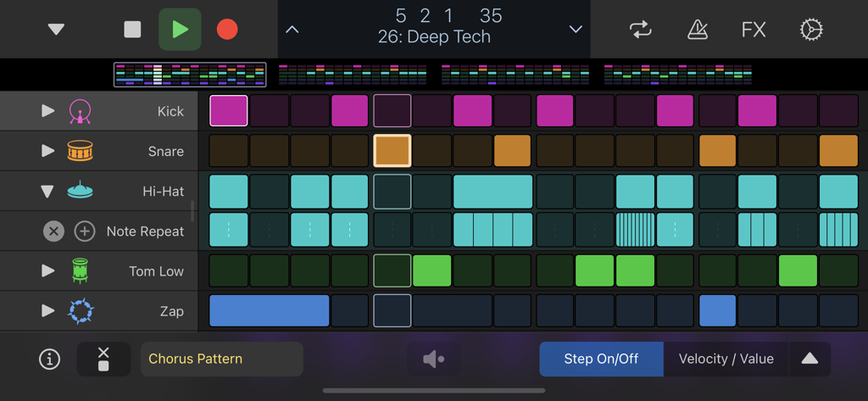Open the info help icon
Viewport: 868px width, 401px height.
(50, 359)
